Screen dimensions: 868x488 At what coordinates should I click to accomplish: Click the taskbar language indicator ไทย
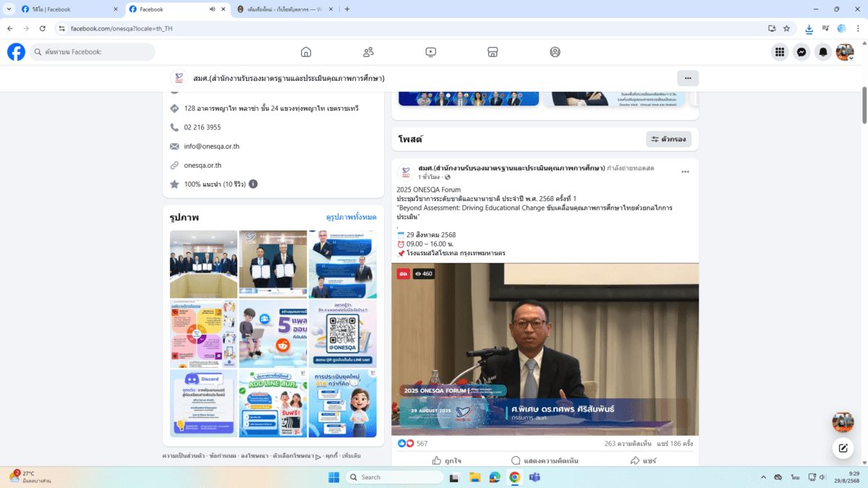coord(795,477)
